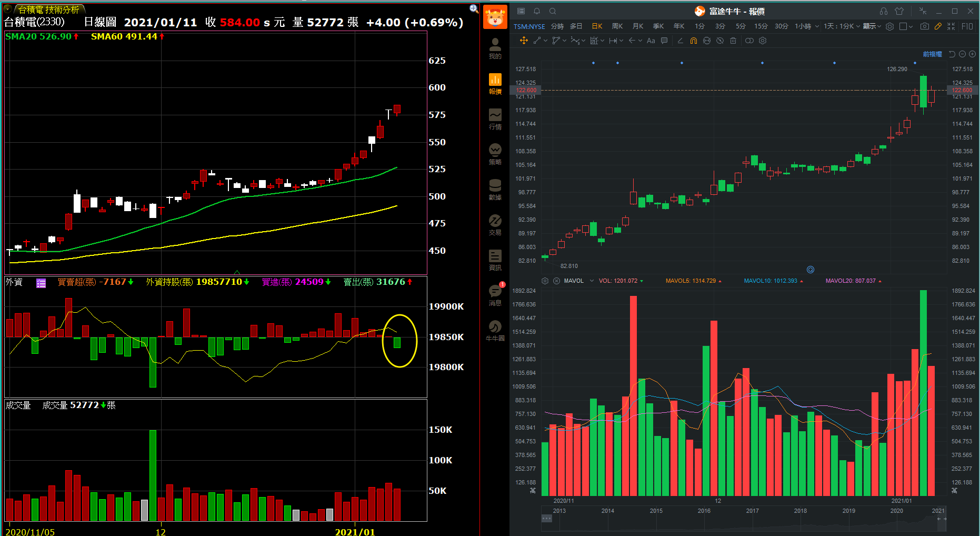Viewport: 980px width, 536px height.
Task: Switch to 日K daily chart tab
Action: point(597,26)
